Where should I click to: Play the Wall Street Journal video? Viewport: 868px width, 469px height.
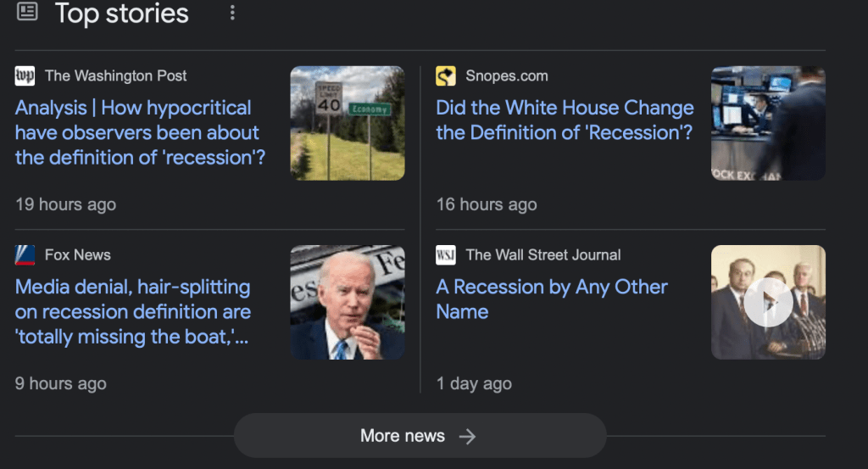(x=768, y=302)
